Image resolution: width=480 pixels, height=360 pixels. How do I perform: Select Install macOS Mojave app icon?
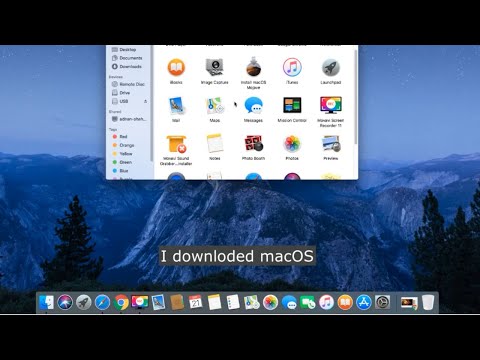point(253,67)
